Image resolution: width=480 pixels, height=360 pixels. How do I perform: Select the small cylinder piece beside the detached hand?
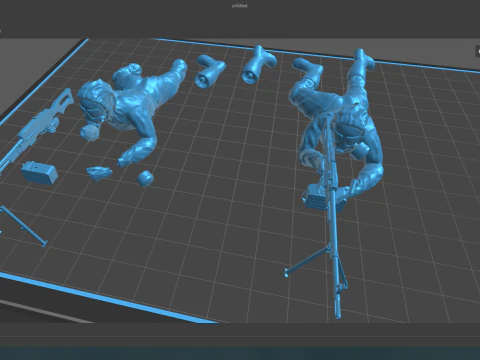[145, 179]
